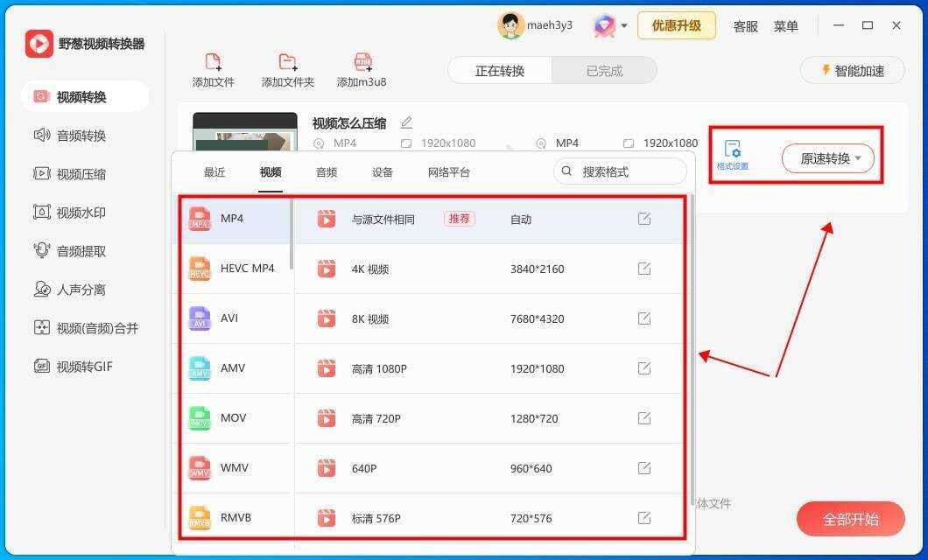Viewport: 928px width, 560px height.
Task: Switch to the Audio format tab
Action: coord(326,172)
